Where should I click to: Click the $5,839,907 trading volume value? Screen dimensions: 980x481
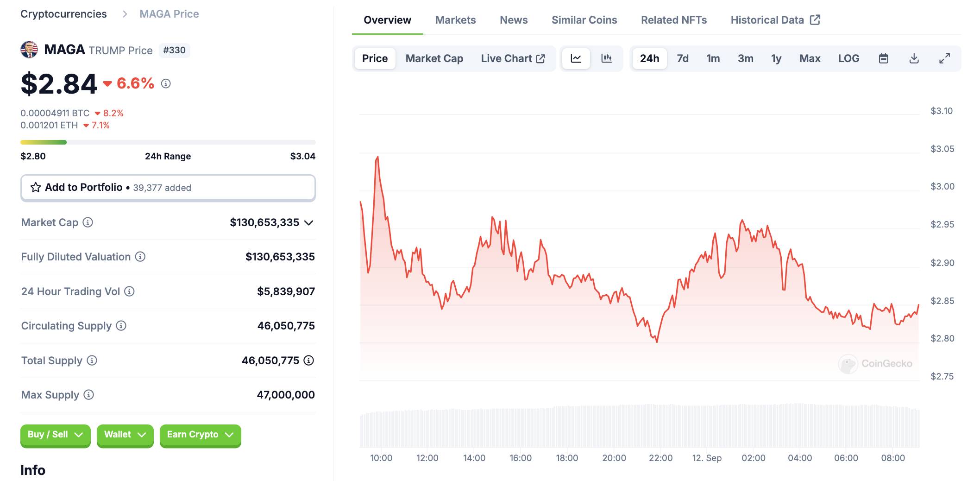click(286, 291)
